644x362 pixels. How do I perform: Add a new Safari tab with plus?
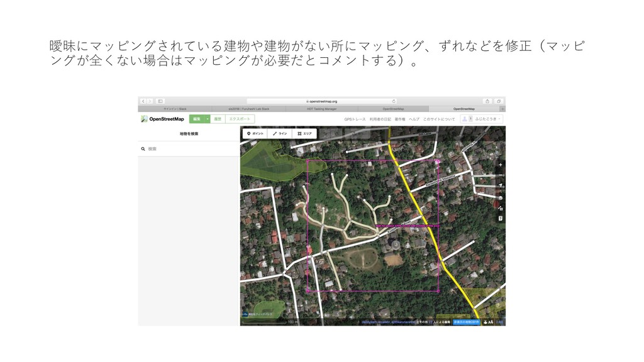coord(502,109)
